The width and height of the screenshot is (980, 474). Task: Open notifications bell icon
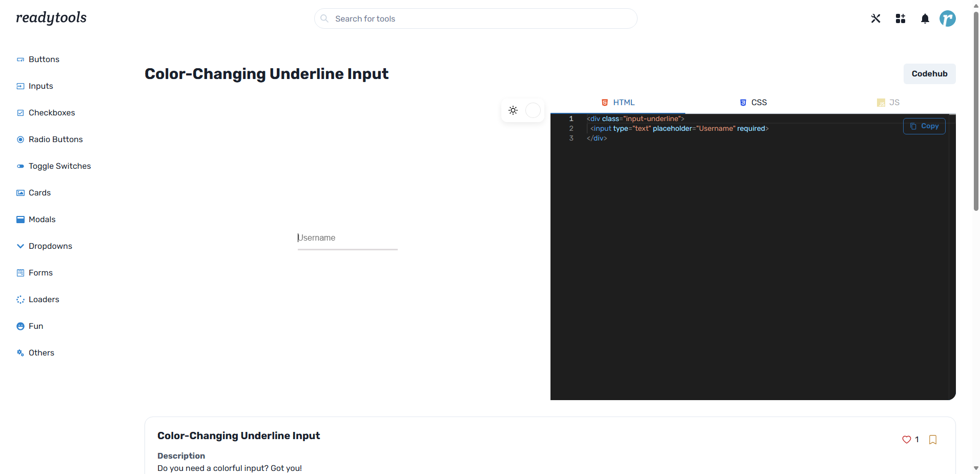[925, 19]
